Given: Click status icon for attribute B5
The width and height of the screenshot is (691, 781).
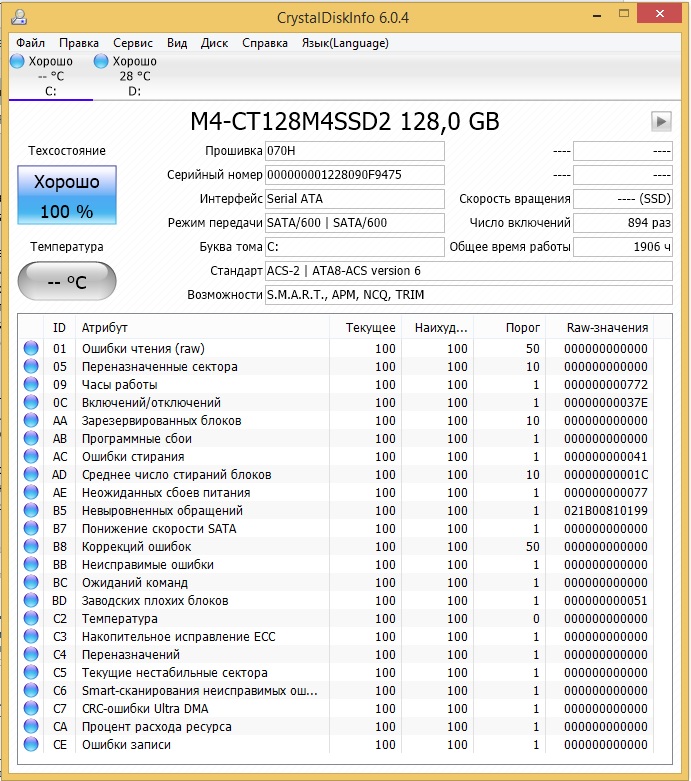Looking at the screenshot, I should coord(31,510).
